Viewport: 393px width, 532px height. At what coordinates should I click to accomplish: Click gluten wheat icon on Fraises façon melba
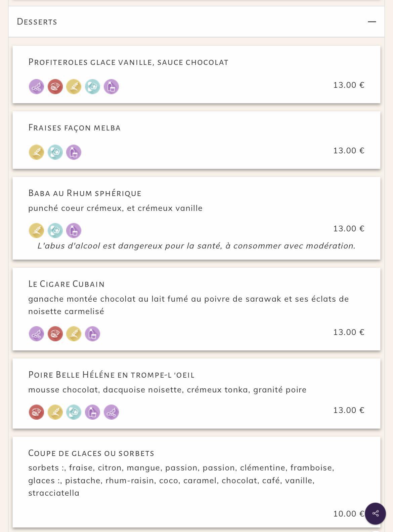point(36,152)
